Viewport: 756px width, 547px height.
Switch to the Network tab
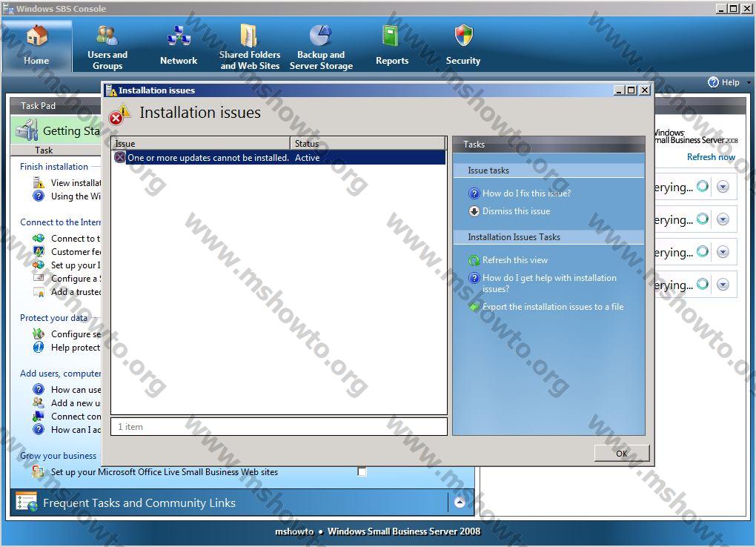[179, 47]
